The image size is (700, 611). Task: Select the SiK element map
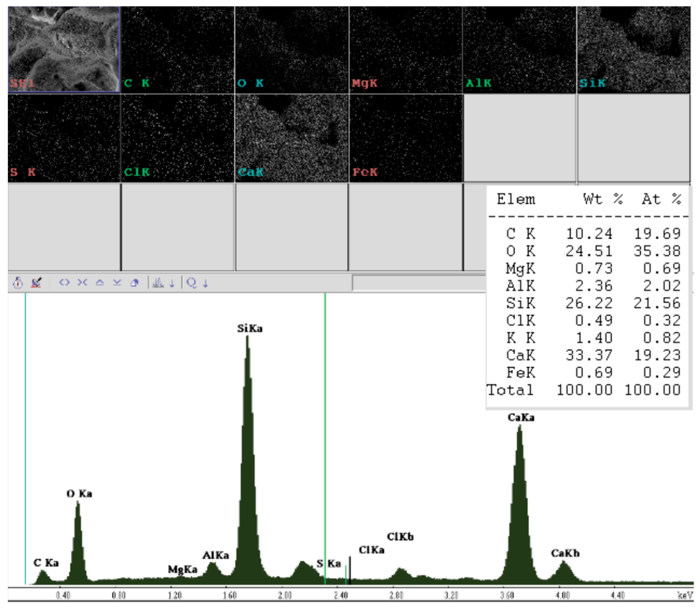[634, 49]
